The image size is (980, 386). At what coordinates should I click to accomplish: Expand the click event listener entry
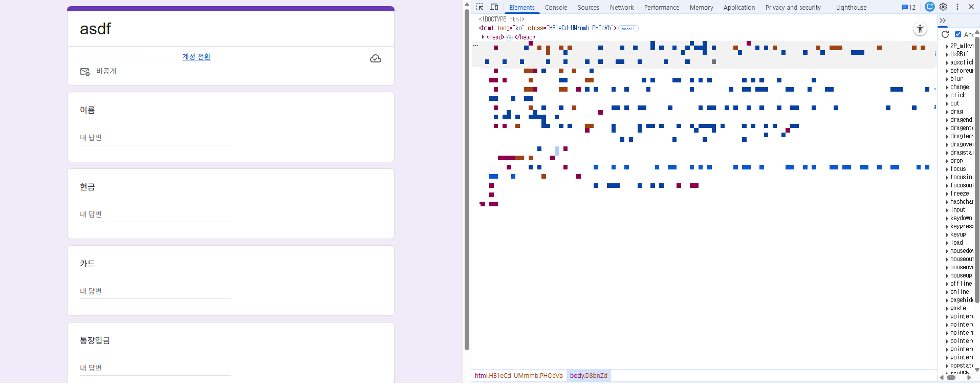(x=947, y=95)
